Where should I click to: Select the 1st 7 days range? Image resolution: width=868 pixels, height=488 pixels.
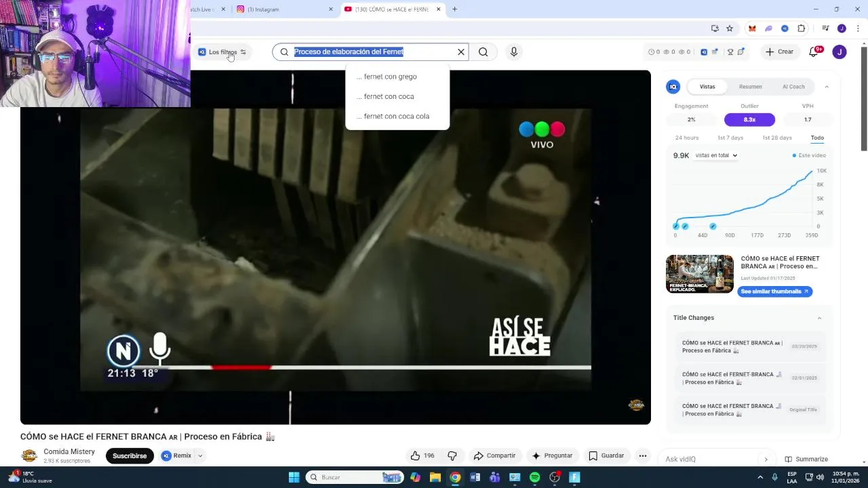coord(730,138)
